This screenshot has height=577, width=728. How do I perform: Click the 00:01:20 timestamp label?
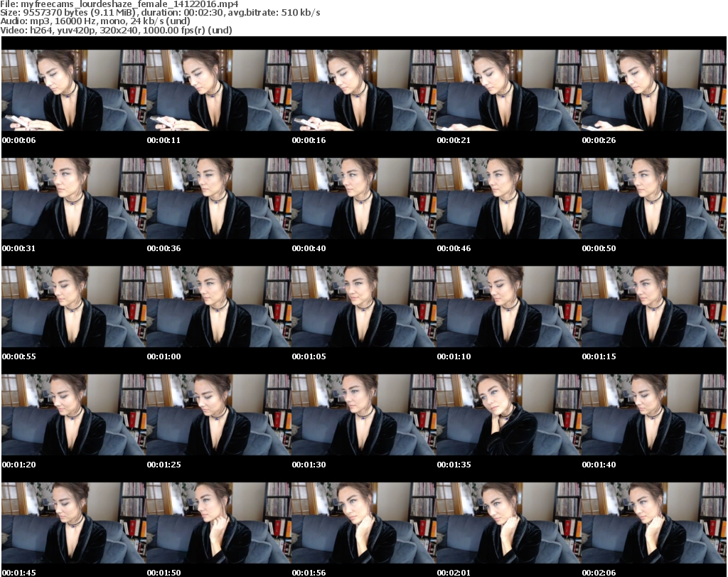[19, 465]
